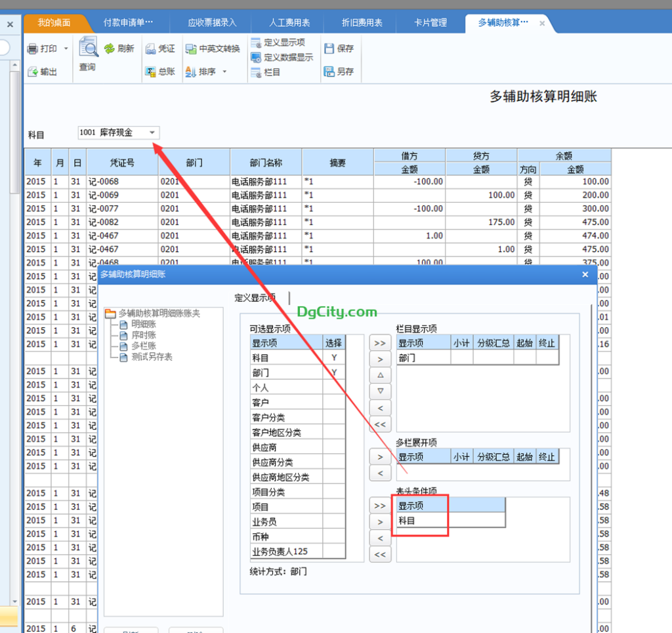
Task: Click the Export (输出) icon
Action: point(33,72)
